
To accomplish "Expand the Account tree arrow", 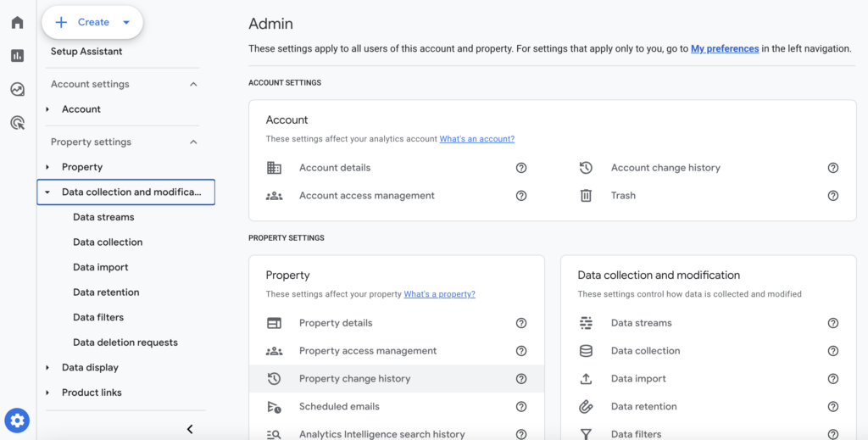I will pyautogui.click(x=47, y=109).
